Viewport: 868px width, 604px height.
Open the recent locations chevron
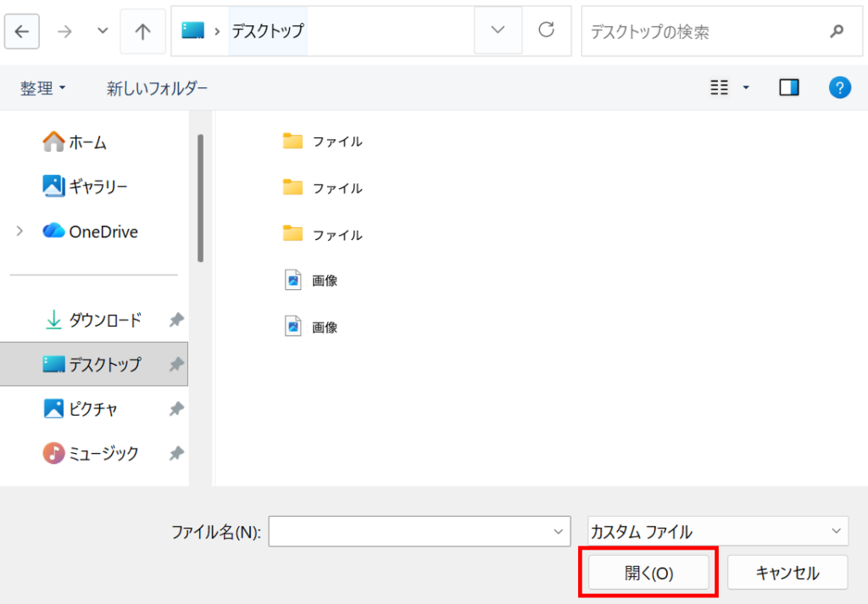[103, 31]
